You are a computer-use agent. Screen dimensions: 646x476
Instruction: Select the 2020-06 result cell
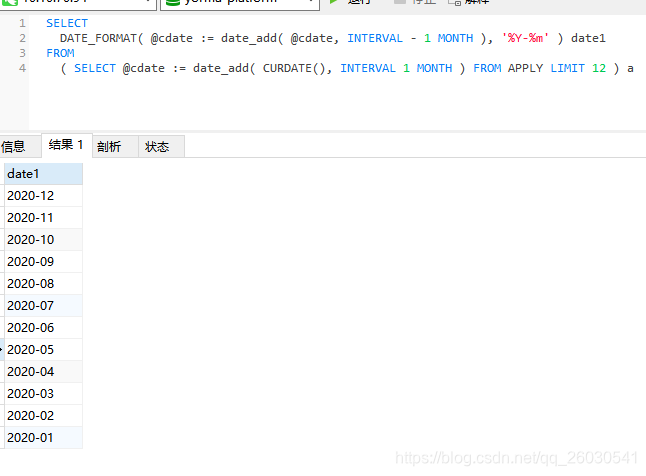43,328
